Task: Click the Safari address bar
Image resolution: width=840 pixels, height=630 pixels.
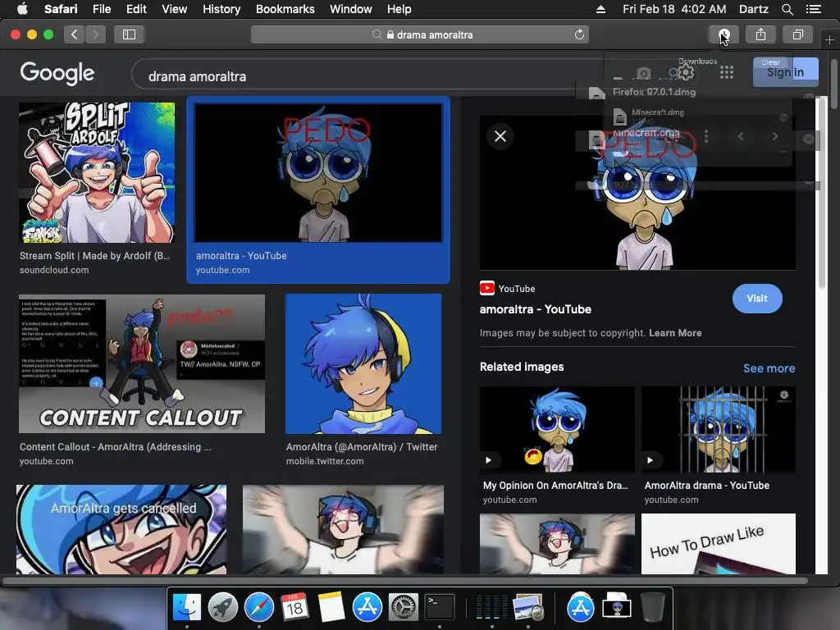Action: click(420, 34)
